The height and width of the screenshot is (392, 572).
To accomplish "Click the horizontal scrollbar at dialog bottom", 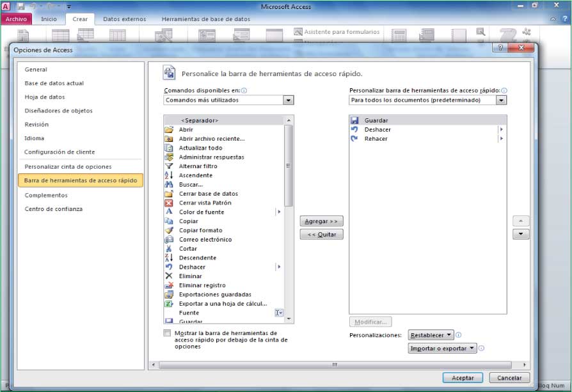I will click(335, 365).
